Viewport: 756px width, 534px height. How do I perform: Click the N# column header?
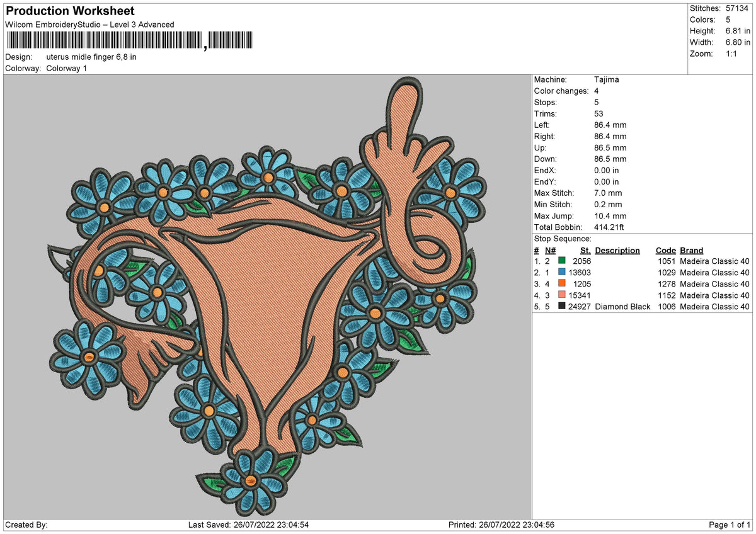(x=550, y=251)
